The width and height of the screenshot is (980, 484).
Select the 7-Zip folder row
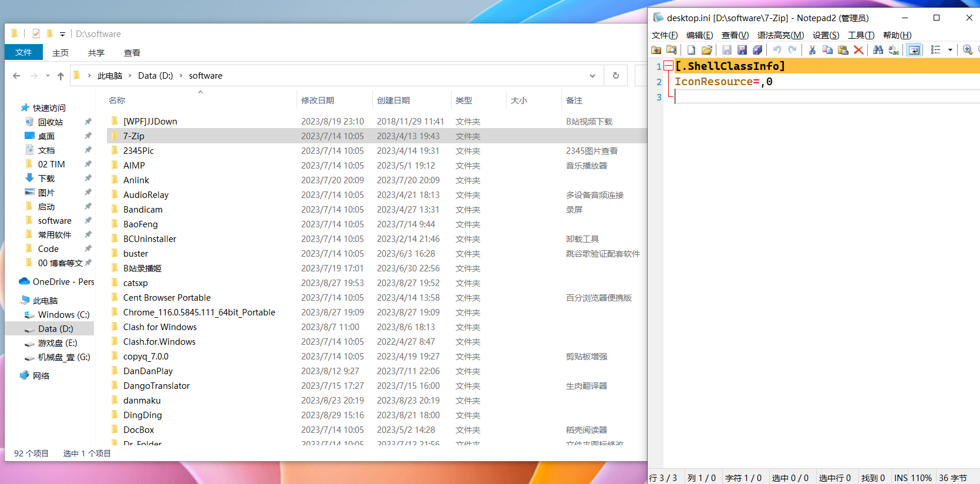coord(377,136)
